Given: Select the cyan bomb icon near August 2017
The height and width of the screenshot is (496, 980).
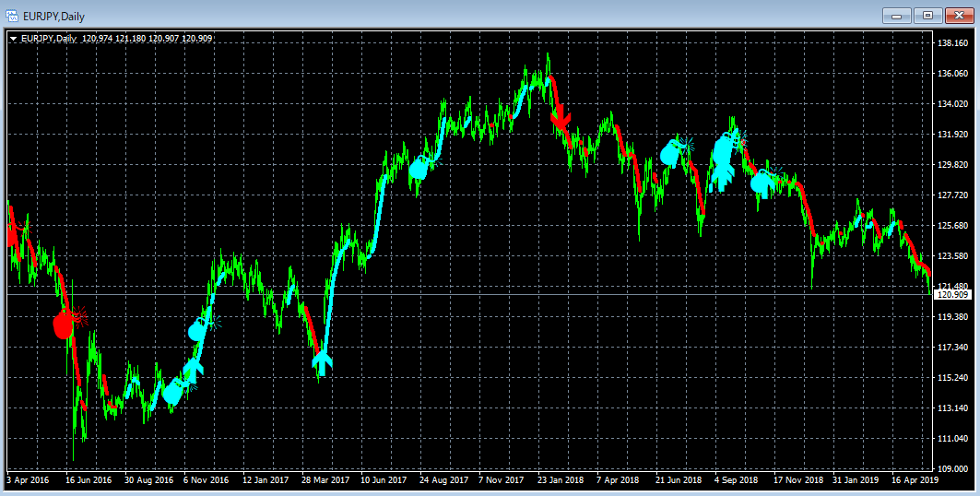Looking at the screenshot, I should [x=419, y=169].
